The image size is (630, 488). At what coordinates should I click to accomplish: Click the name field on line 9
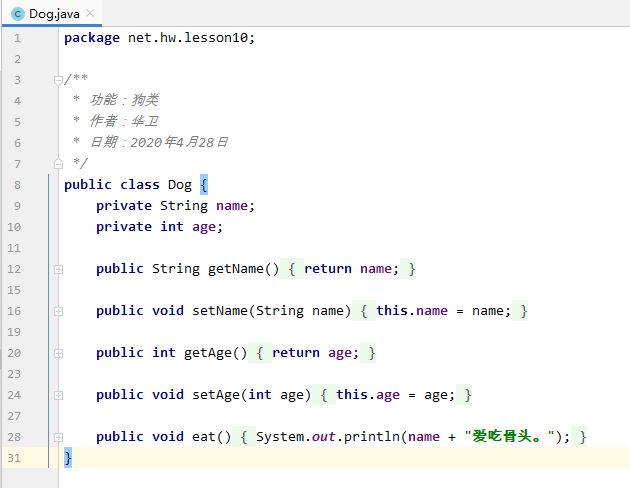tap(232, 206)
